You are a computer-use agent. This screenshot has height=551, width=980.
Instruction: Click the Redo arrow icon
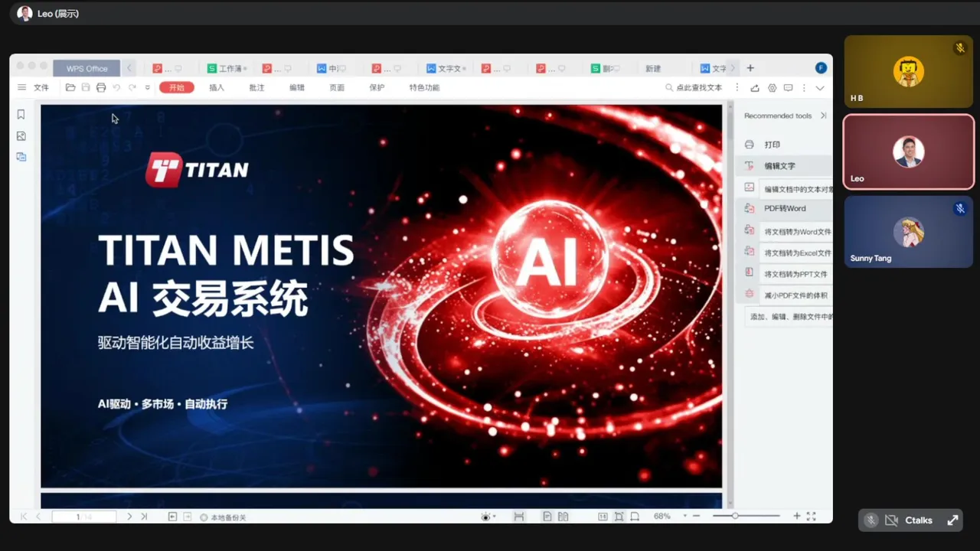coord(132,88)
